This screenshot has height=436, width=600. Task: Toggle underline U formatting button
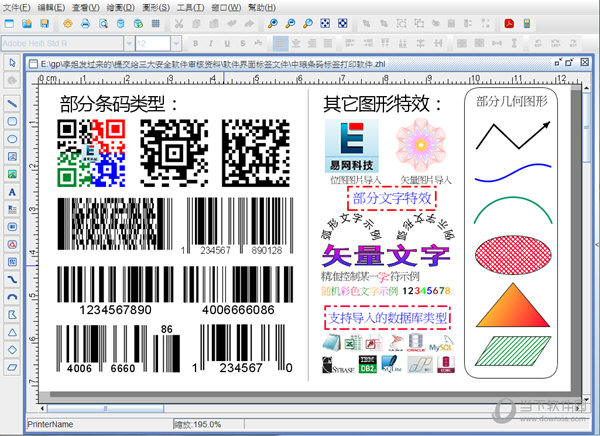pos(227,44)
